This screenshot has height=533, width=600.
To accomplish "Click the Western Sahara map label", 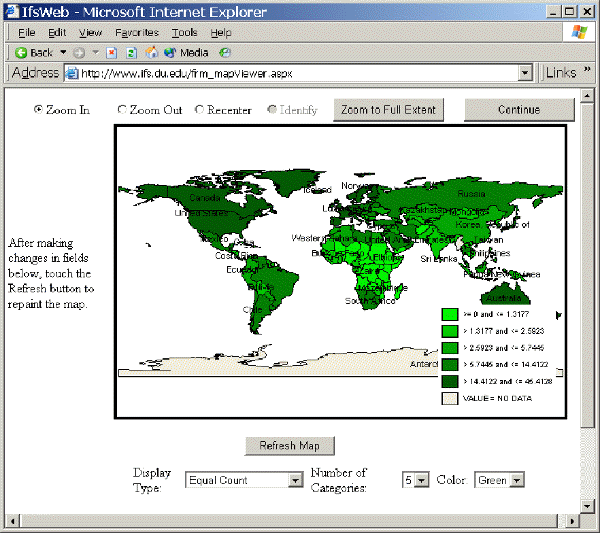I will pos(324,238).
